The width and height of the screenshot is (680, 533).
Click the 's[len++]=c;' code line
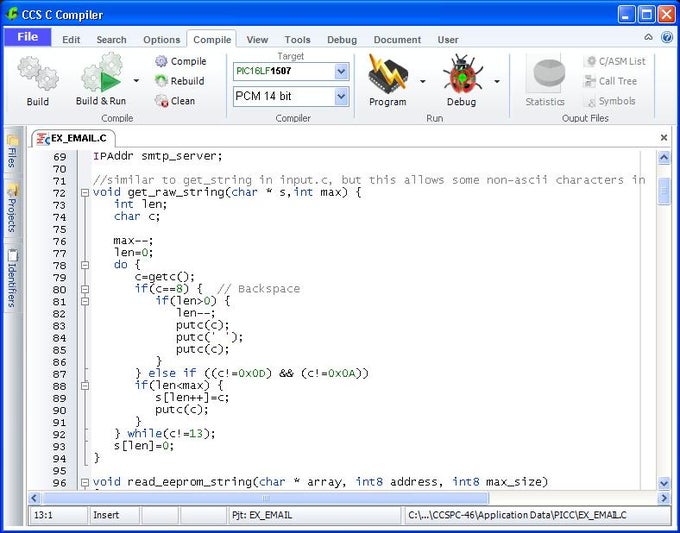coord(192,397)
